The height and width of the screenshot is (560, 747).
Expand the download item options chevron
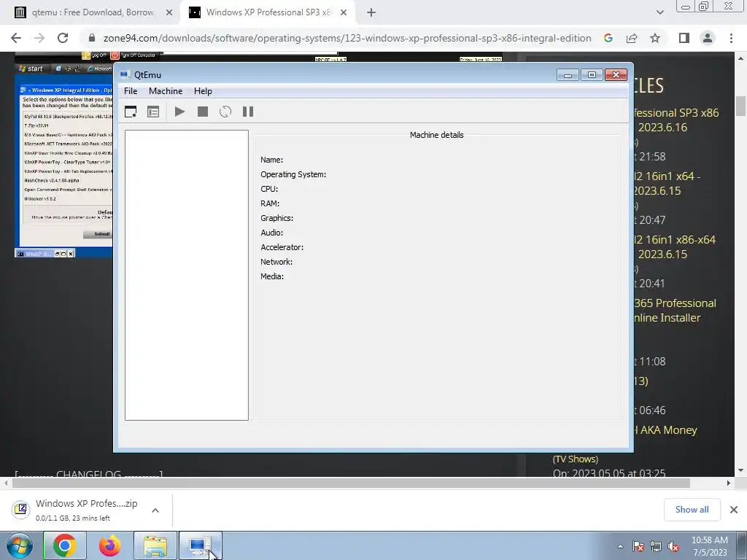coord(155,510)
